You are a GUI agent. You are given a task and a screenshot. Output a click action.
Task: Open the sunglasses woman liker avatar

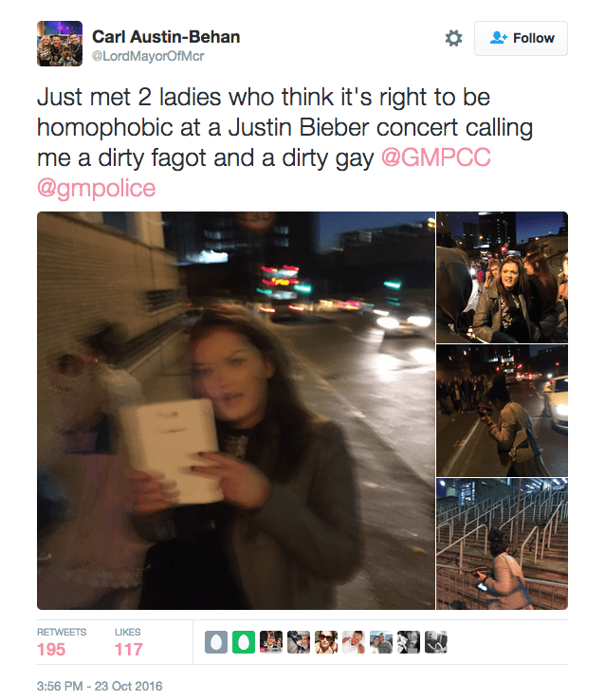point(326,642)
